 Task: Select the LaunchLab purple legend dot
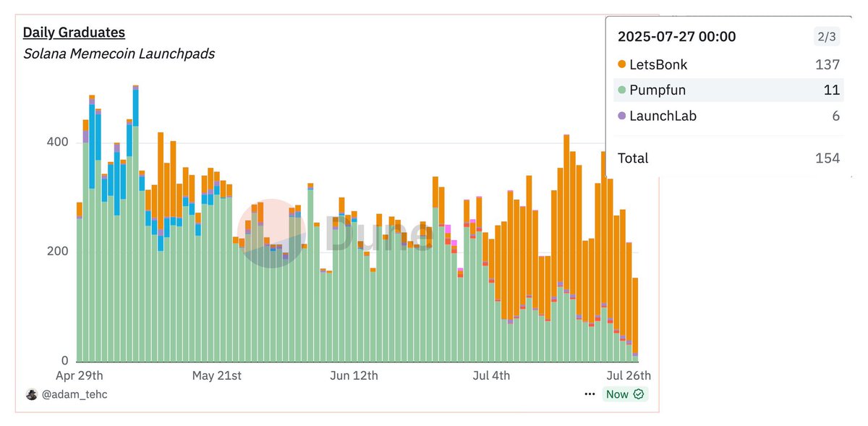(x=622, y=116)
